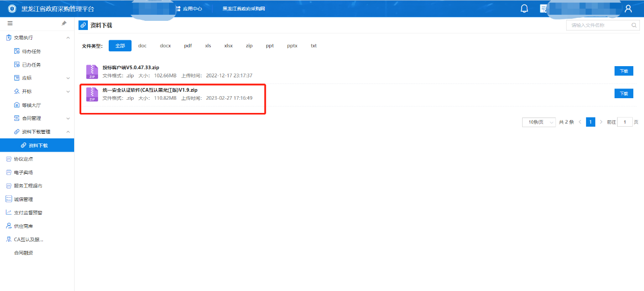The image size is (644, 291).
Task: Click the 投标客户端 zip file icon
Action: pyautogui.click(x=92, y=72)
